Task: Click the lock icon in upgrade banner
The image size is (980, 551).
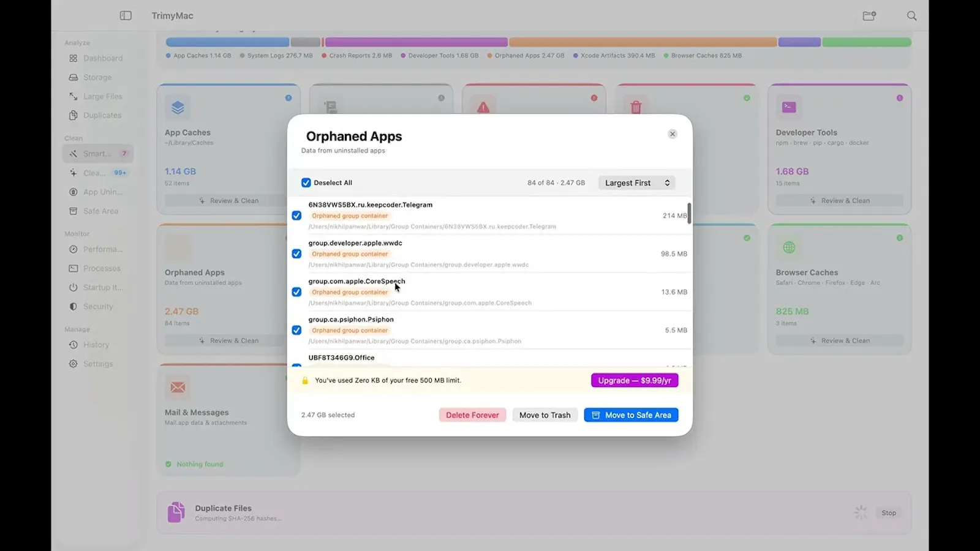Action: pos(305,380)
